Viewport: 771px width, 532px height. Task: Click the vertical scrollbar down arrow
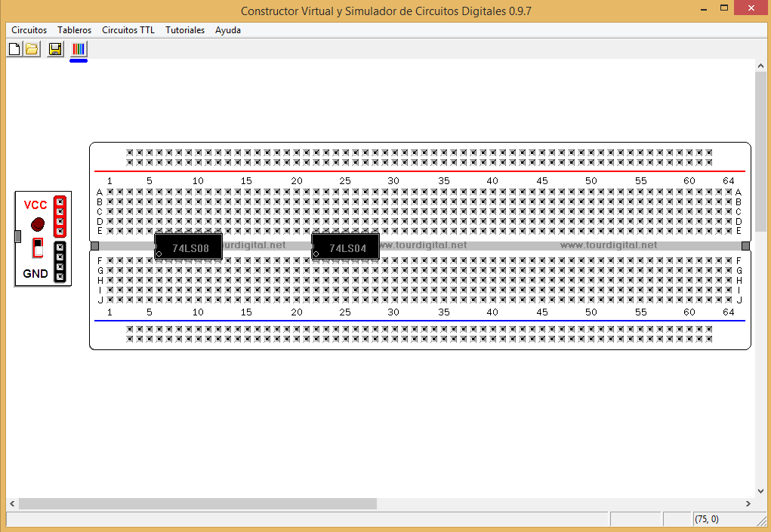click(760, 490)
